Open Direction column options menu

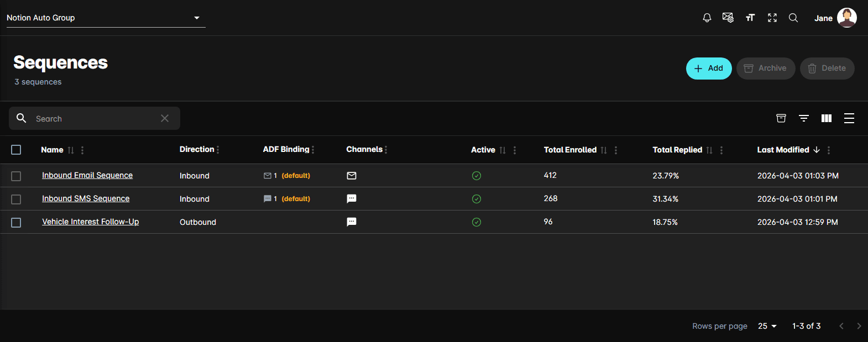coord(218,150)
